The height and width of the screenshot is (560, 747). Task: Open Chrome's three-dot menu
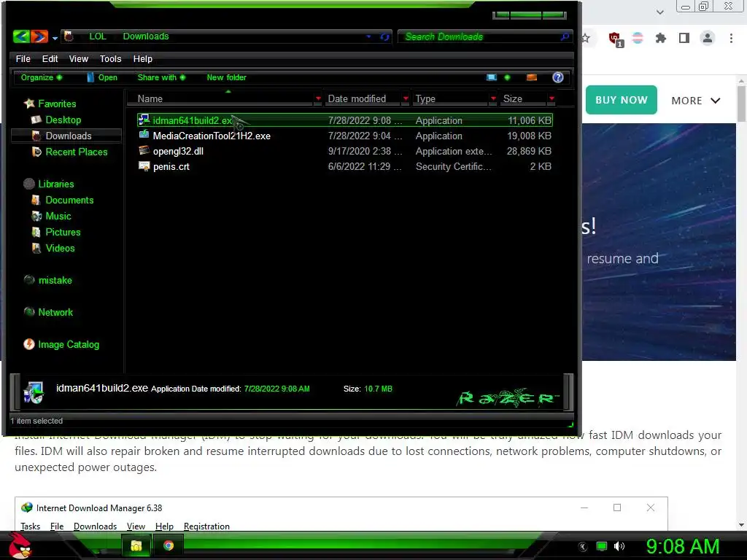pyautogui.click(x=731, y=38)
